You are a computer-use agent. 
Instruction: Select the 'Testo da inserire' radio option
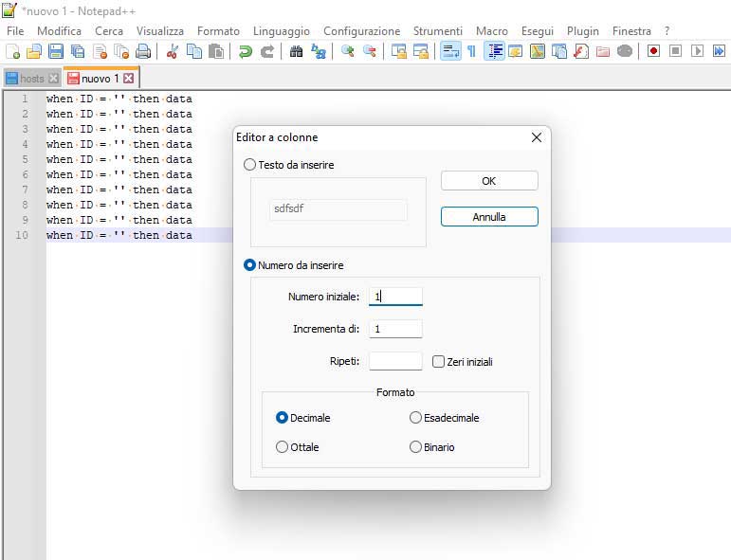pos(250,165)
